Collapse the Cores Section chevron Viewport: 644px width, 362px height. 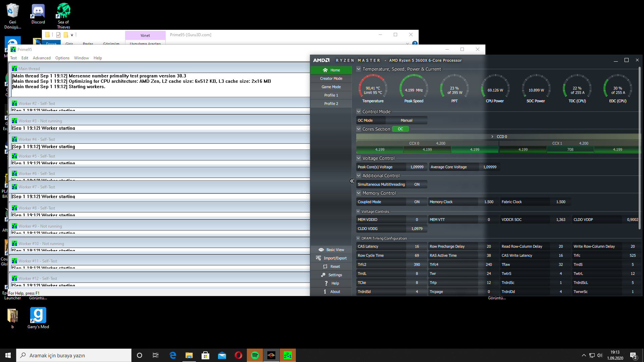pyautogui.click(x=359, y=129)
